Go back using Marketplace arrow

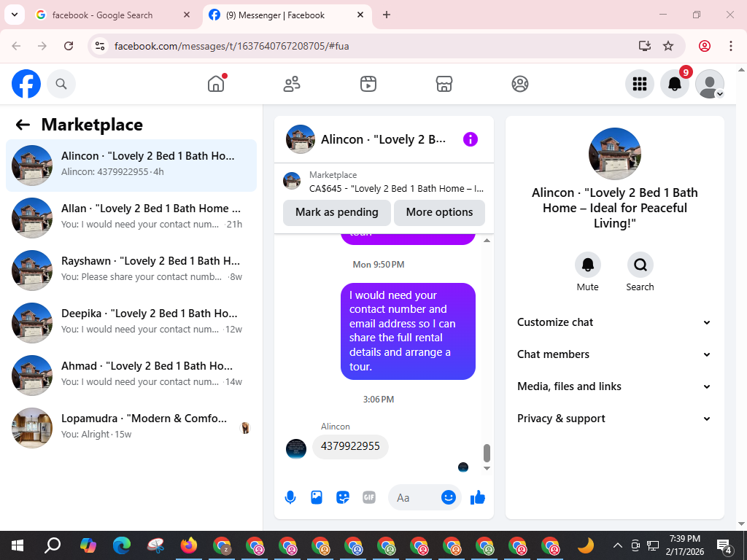[x=23, y=125]
